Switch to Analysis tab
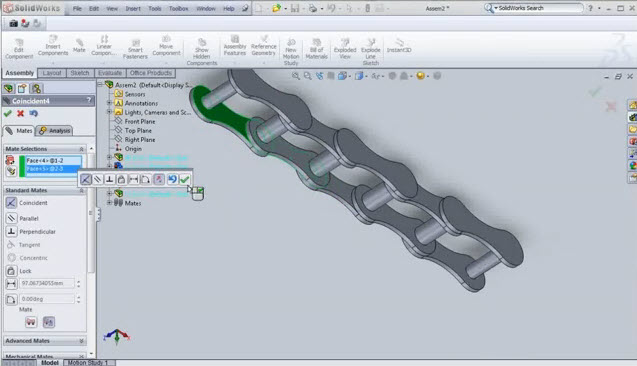The width and height of the screenshot is (637, 366). [x=55, y=131]
